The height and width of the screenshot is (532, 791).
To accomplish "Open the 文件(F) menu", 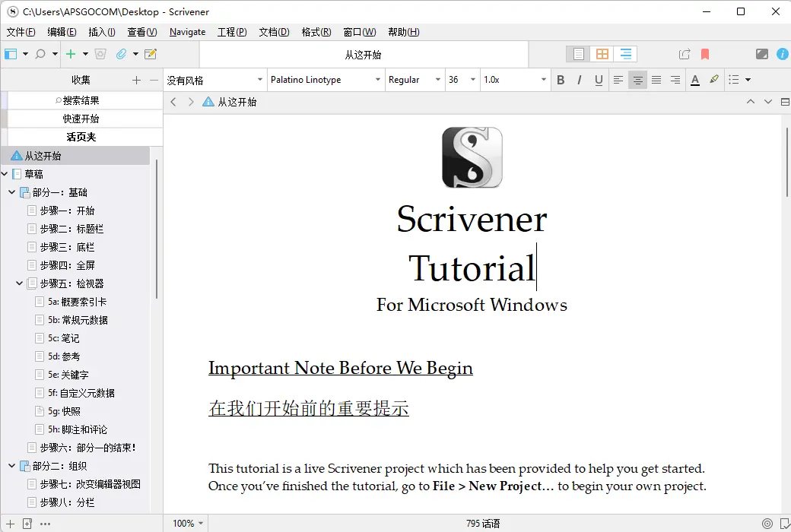I will pyautogui.click(x=21, y=32).
